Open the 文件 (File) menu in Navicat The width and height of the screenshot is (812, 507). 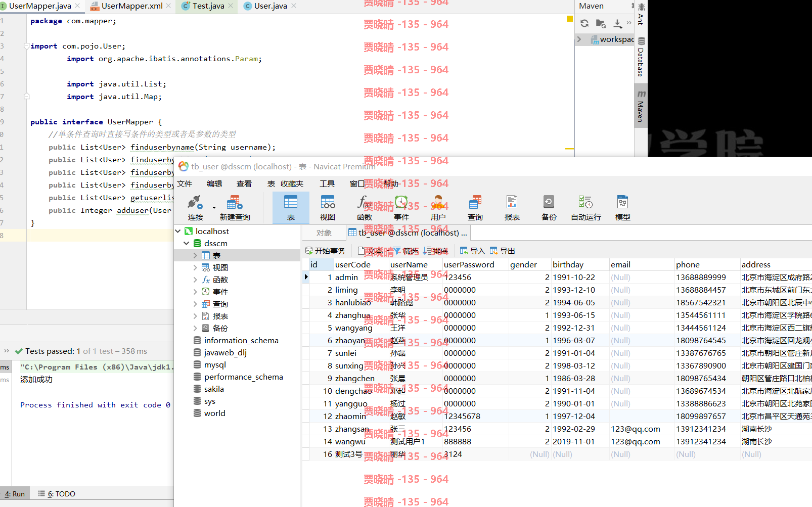(185, 183)
